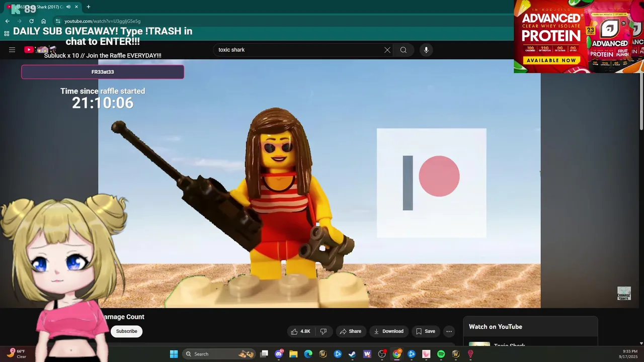
Task: Open the Patreon end-screen card
Action: point(432,183)
